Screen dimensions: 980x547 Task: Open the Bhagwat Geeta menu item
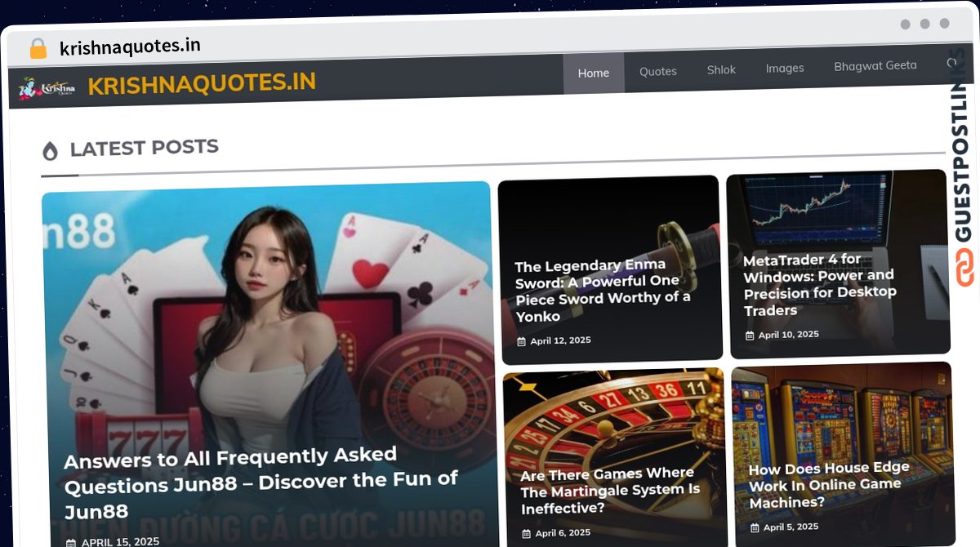pos(875,65)
